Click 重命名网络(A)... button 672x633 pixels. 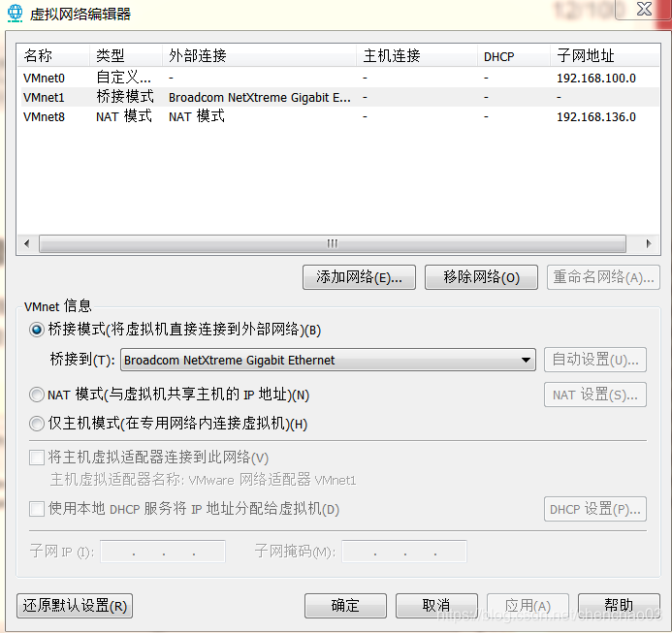603,277
